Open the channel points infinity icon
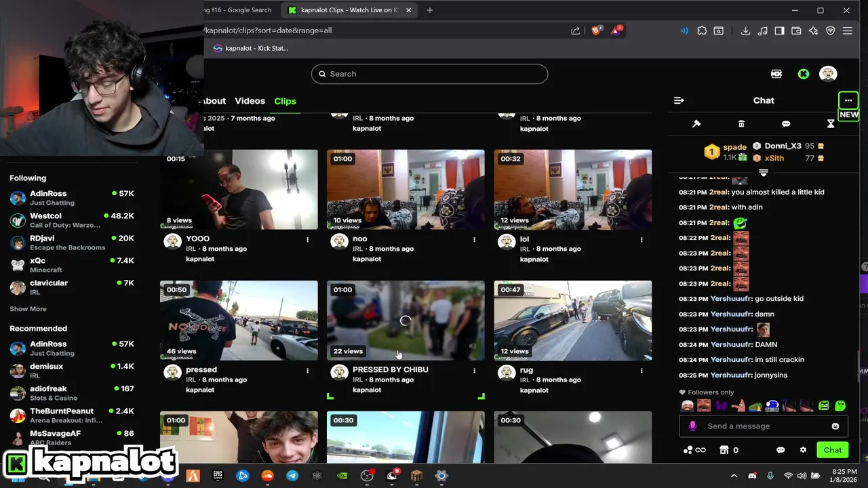868x488 pixels. pyautogui.click(x=694, y=450)
